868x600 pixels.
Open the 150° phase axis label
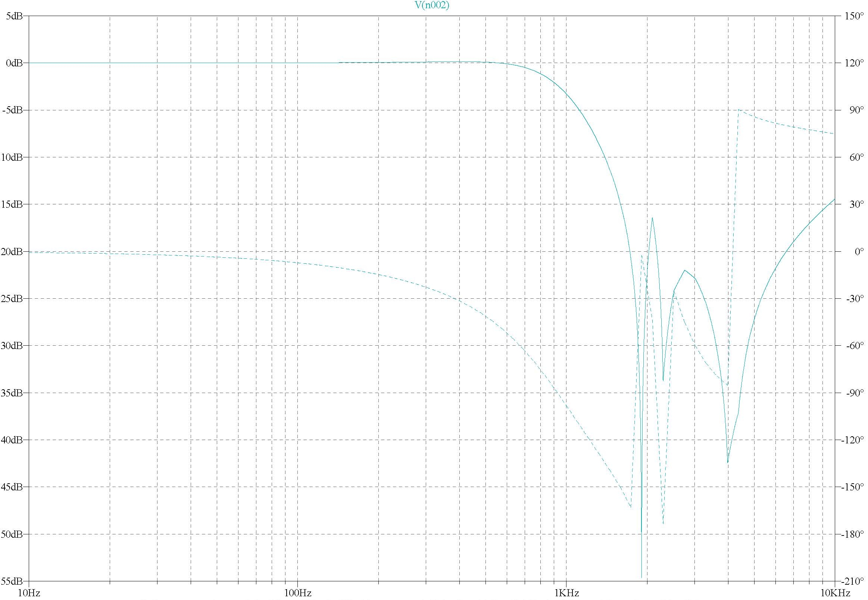[x=853, y=16]
